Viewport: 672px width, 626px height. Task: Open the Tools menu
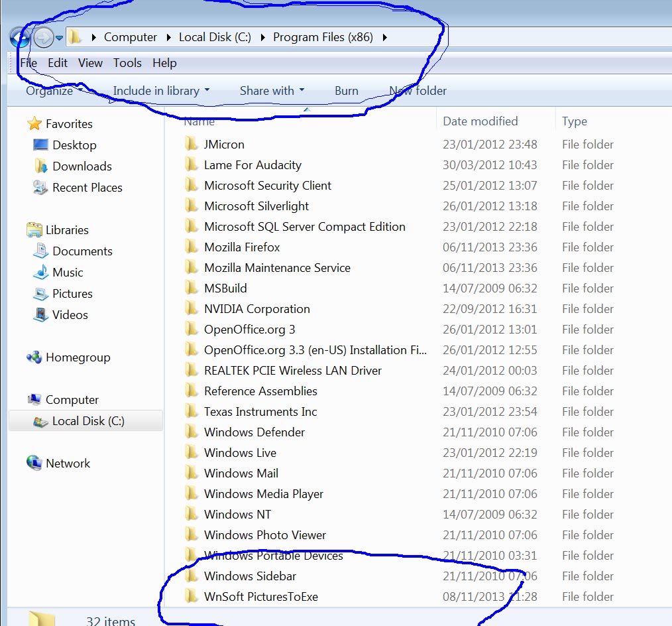127,63
